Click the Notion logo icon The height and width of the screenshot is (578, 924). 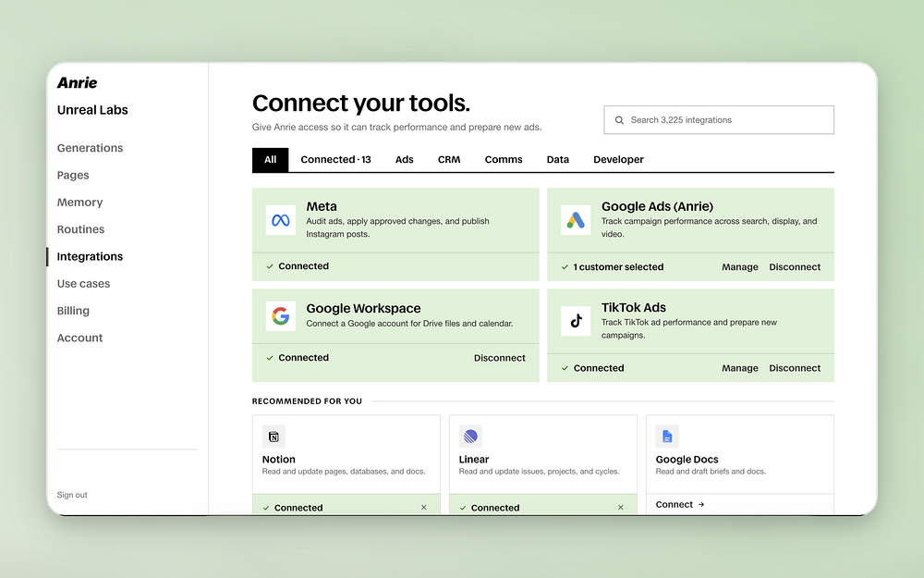coord(274,437)
